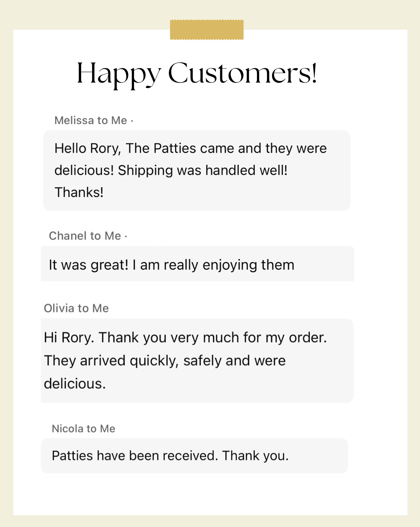This screenshot has height=527, width=420.
Task: Click the dot after "Chanel to Me"
Action: pyautogui.click(x=126, y=236)
